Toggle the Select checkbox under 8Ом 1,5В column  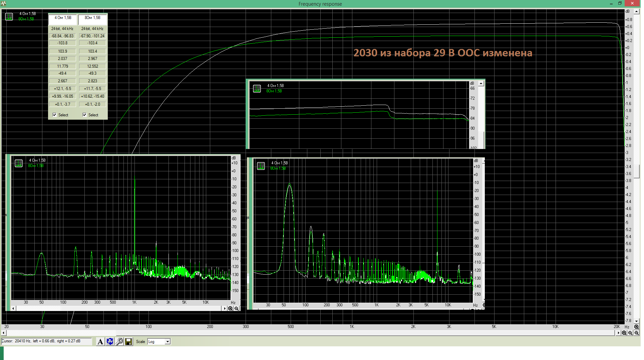pyautogui.click(x=85, y=115)
